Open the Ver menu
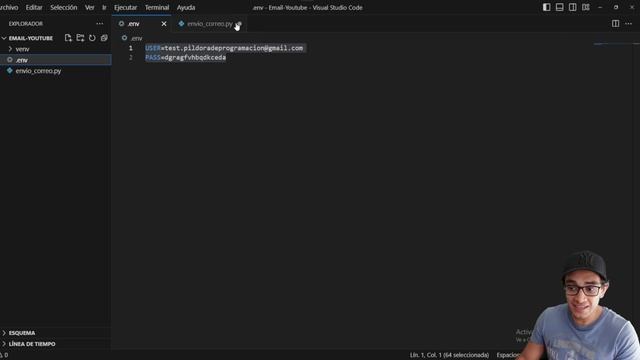Screen dimensions: 640x360 [90, 7]
